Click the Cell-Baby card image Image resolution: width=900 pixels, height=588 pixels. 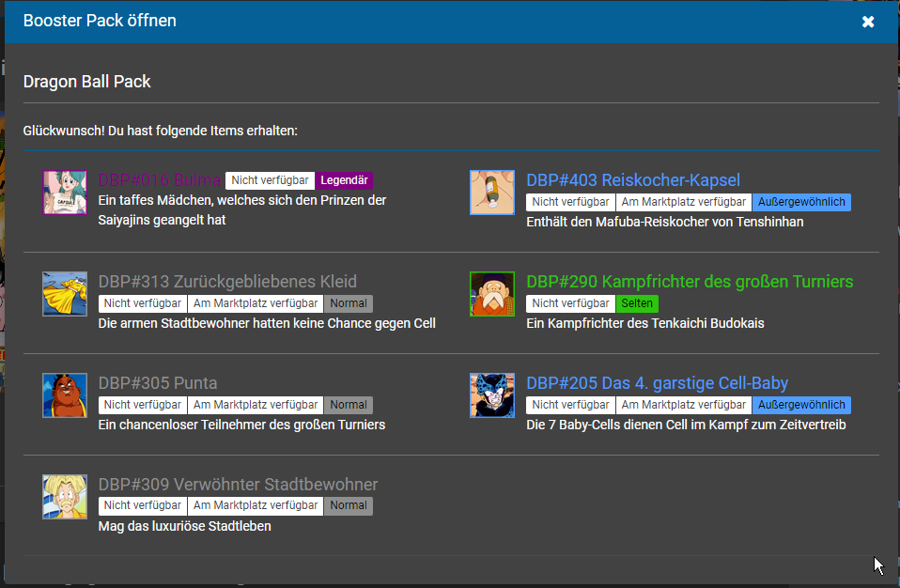click(492, 395)
